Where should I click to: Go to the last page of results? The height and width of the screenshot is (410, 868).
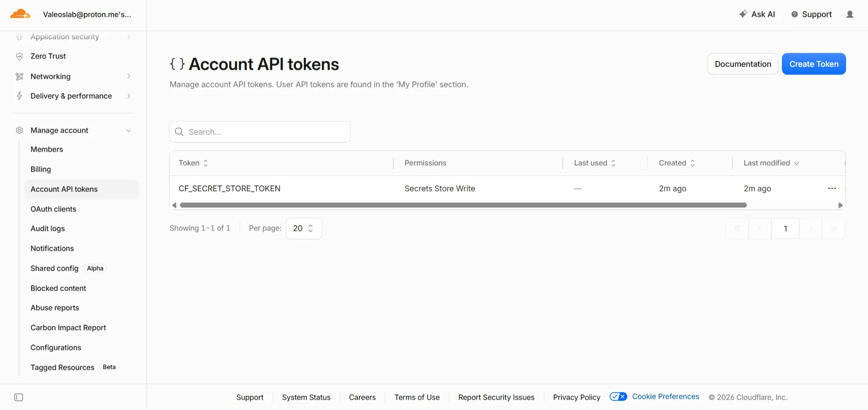point(834,229)
